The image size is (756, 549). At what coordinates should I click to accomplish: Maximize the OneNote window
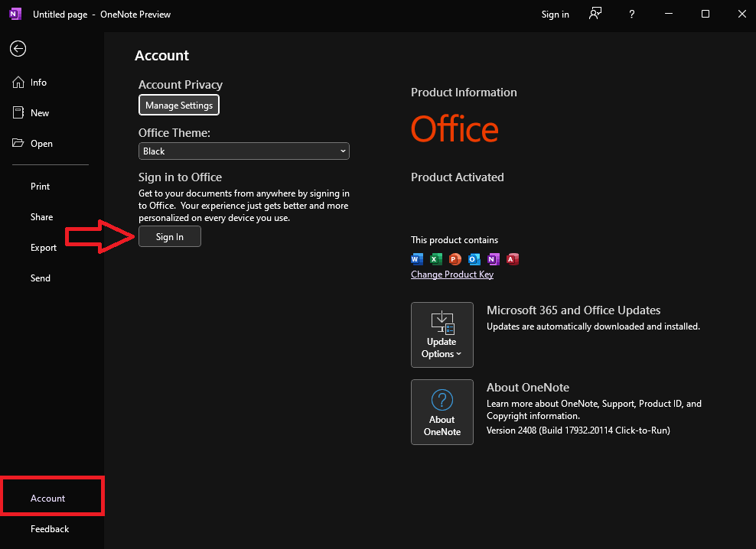point(705,14)
